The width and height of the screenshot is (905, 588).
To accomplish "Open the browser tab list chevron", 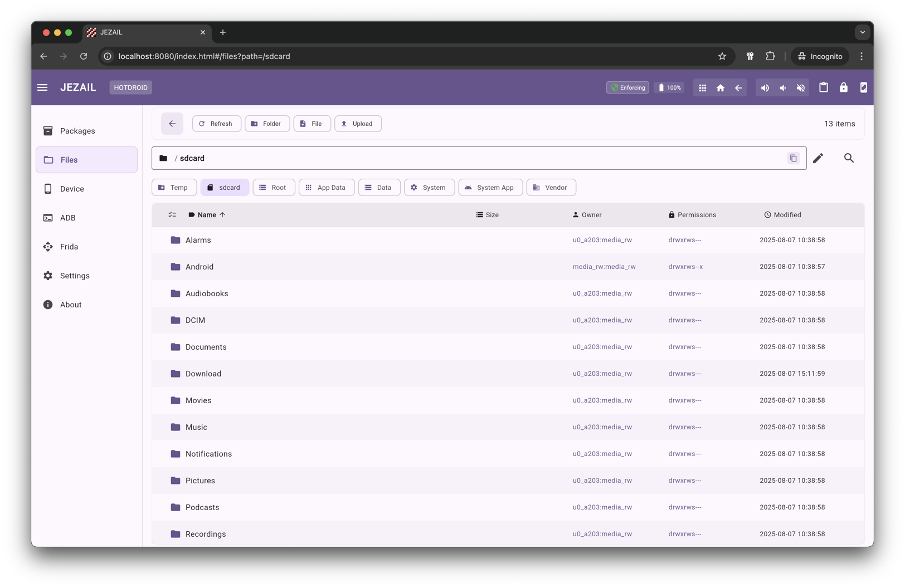I will 862,32.
